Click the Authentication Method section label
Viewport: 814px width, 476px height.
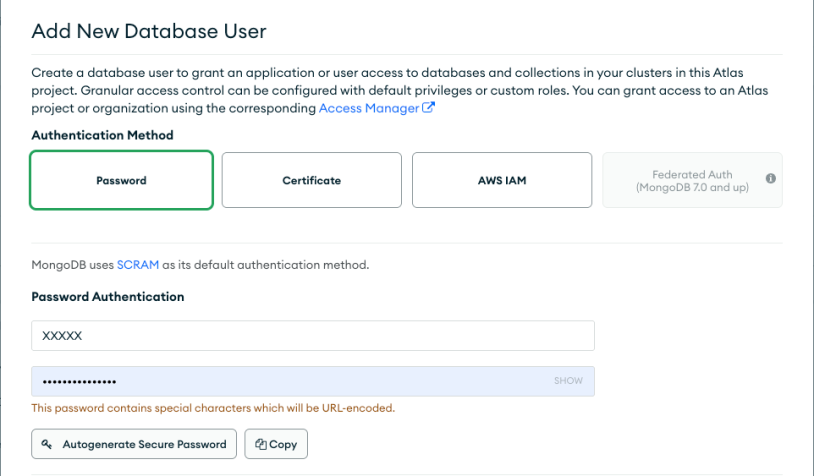[x=102, y=135]
